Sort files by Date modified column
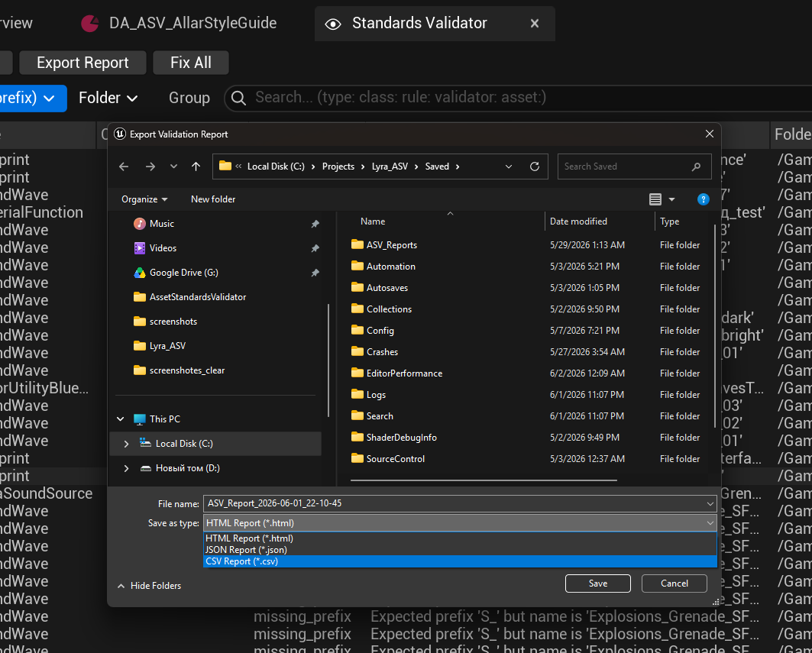Viewport: 812px width, 653px height. click(578, 221)
